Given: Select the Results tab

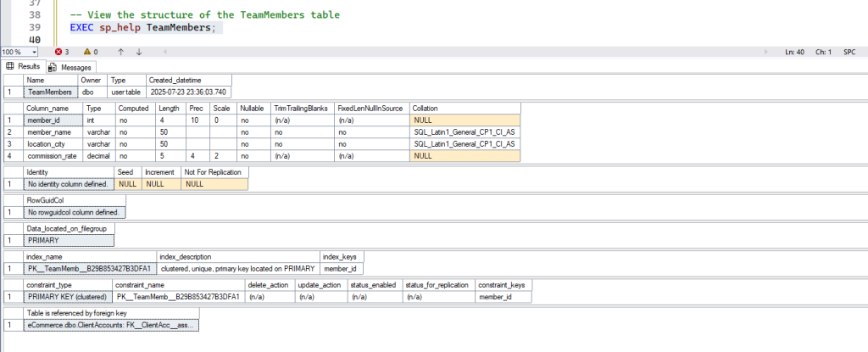Looking at the screenshot, I should coord(23,66).
